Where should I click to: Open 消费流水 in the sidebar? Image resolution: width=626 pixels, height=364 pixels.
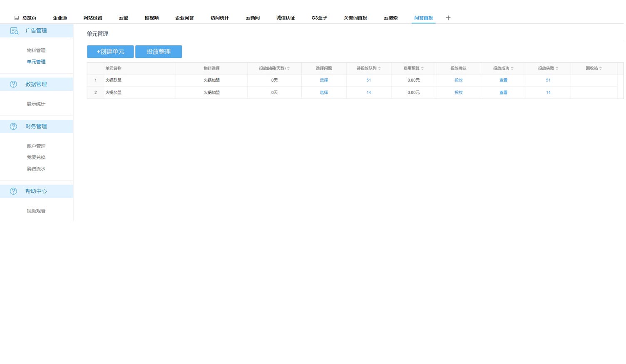tap(36, 168)
